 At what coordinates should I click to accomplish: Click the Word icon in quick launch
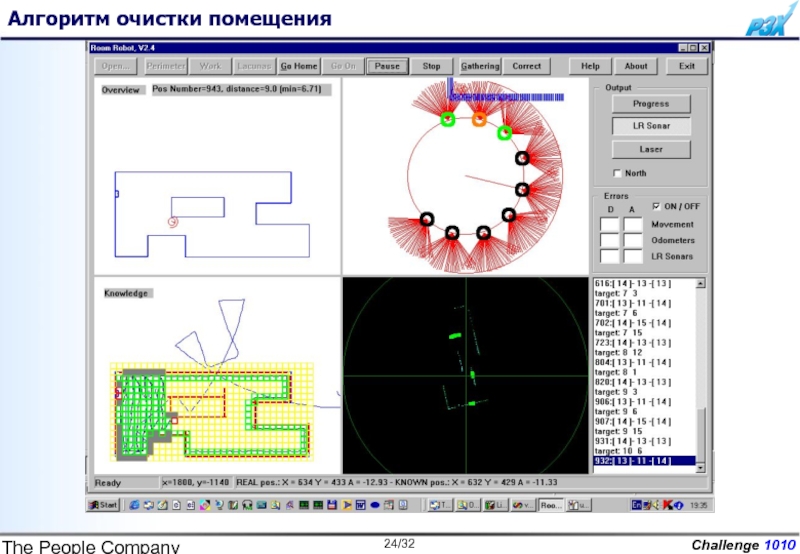pos(360,505)
